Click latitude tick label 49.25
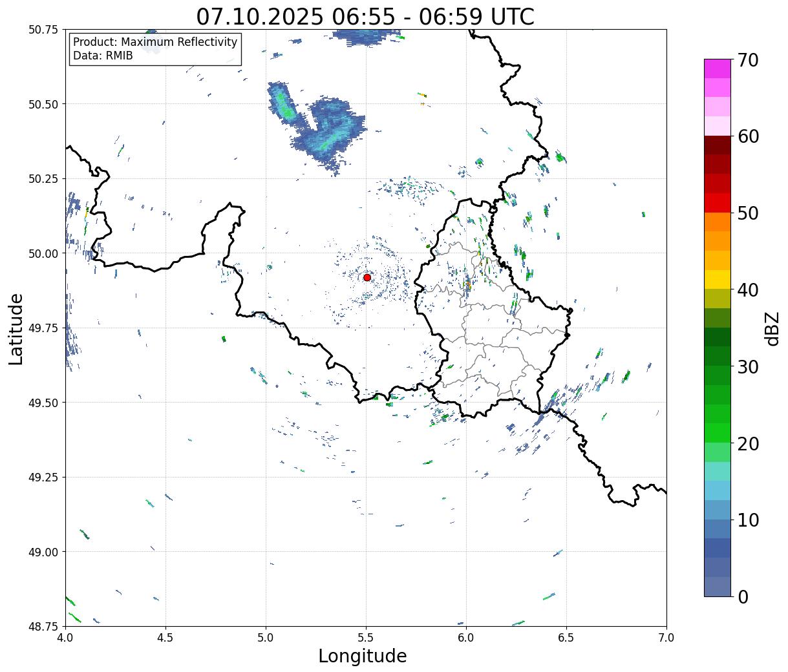 click(43, 478)
